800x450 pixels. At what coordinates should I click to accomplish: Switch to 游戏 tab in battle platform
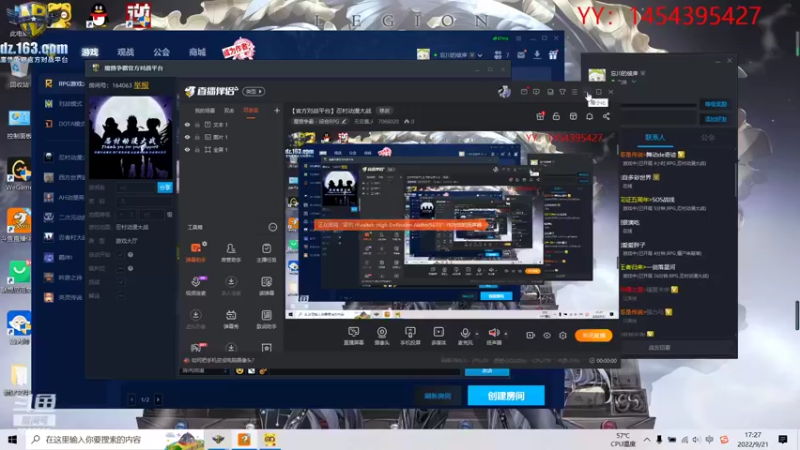click(90, 52)
